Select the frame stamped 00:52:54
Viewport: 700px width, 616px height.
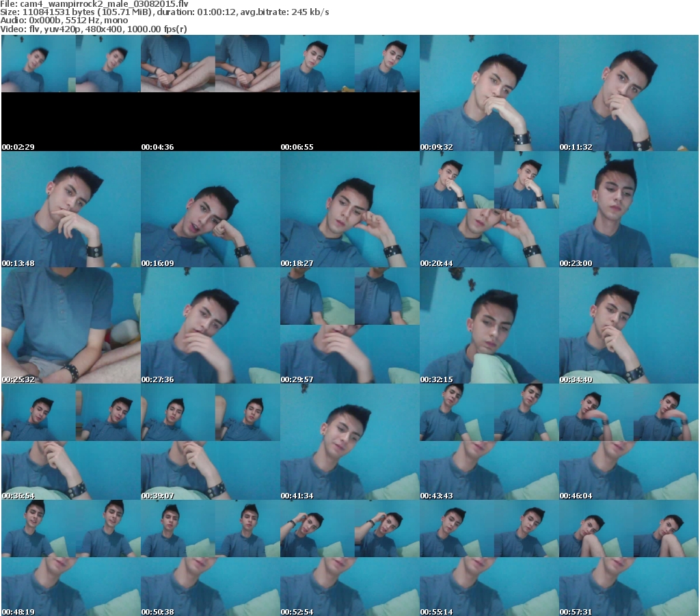point(350,558)
